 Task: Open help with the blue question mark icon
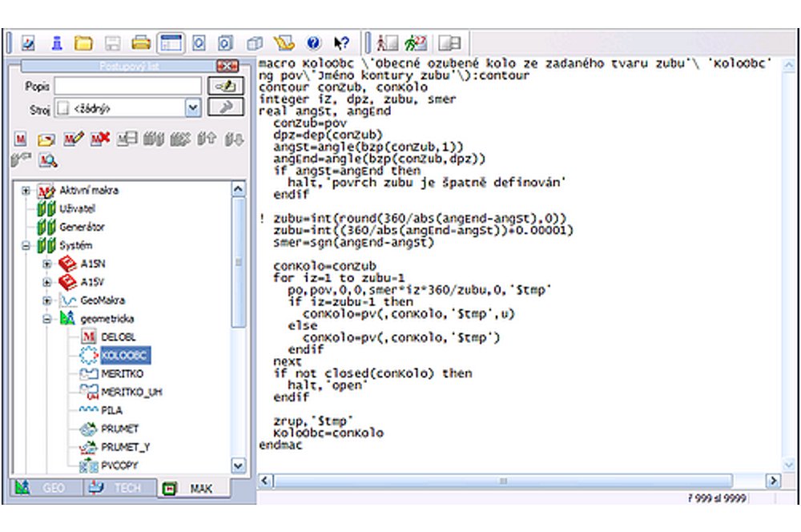(314, 43)
